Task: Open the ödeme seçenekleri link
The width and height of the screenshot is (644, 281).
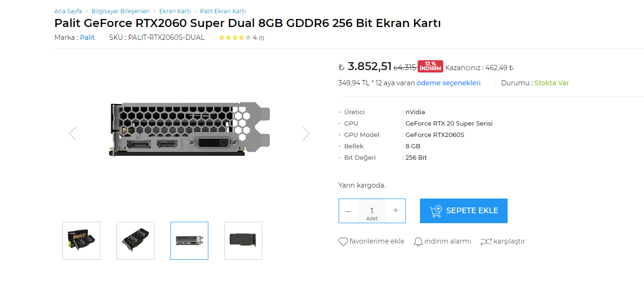Action: [x=448, y=83]
